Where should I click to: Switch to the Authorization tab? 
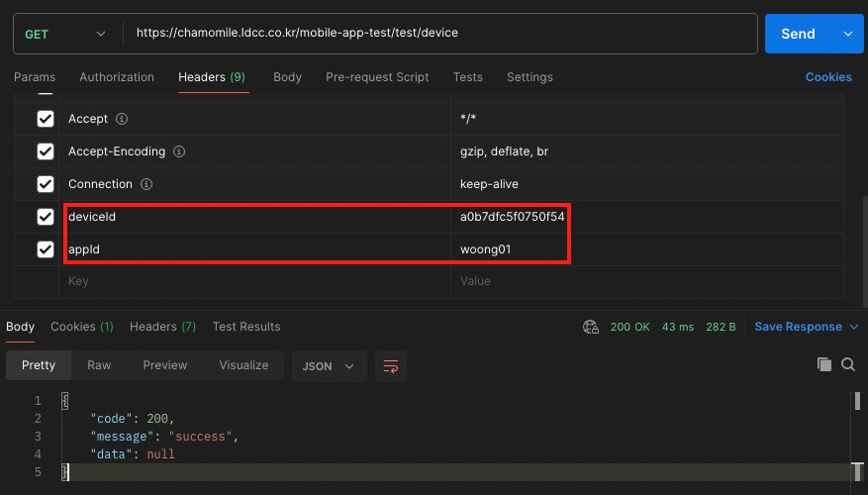pyautogui.click(x=117, y=77)
